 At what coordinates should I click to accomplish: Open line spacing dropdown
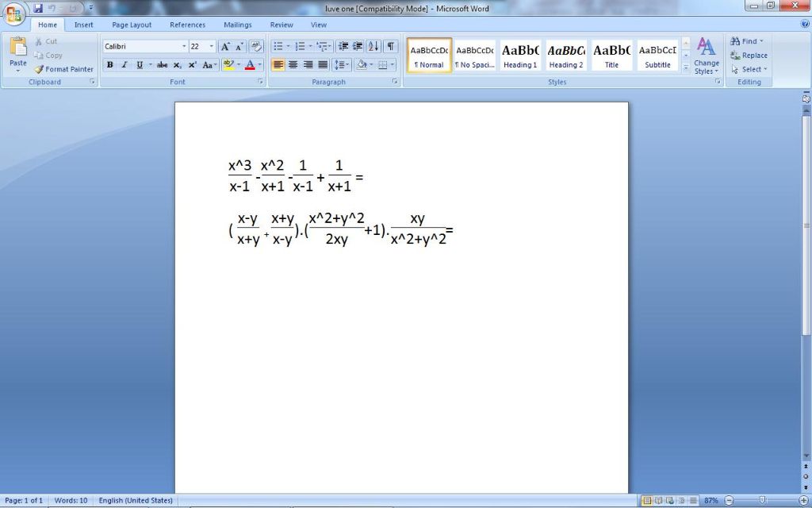(342, 65)
